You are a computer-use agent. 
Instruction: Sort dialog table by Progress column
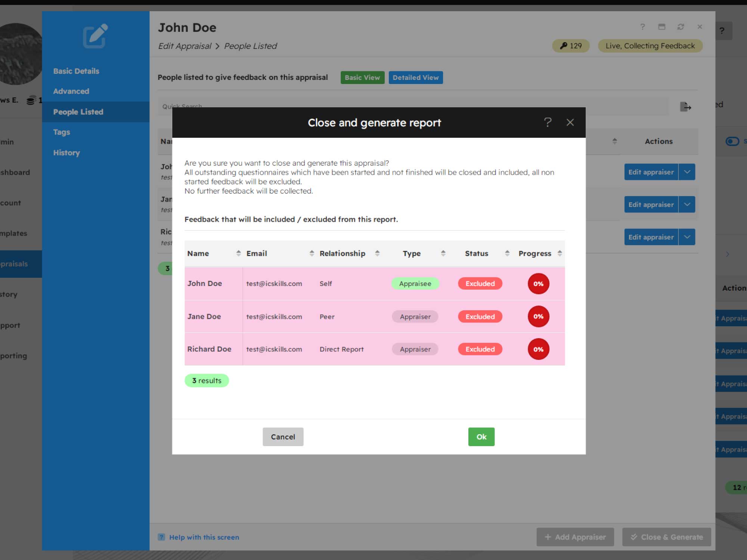click(x=560, y=253)
